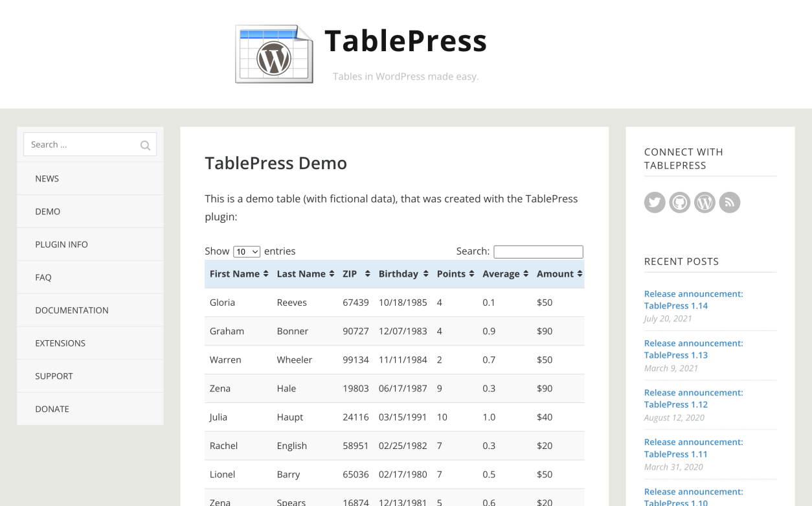This screenshot has height=506, width=812.
Task: Click the GitHub icon under Connect with TablePress
Action: tap(679, 202)
